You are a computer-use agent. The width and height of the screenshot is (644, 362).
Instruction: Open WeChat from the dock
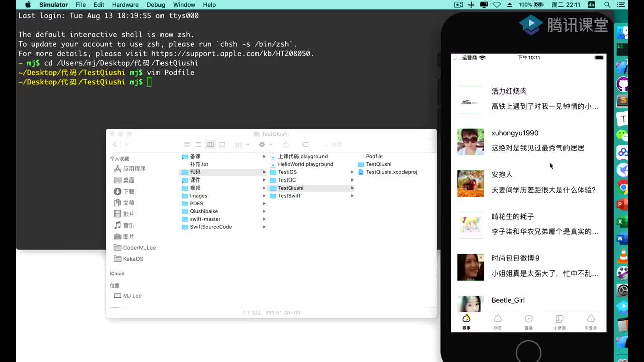pos(623,135)
